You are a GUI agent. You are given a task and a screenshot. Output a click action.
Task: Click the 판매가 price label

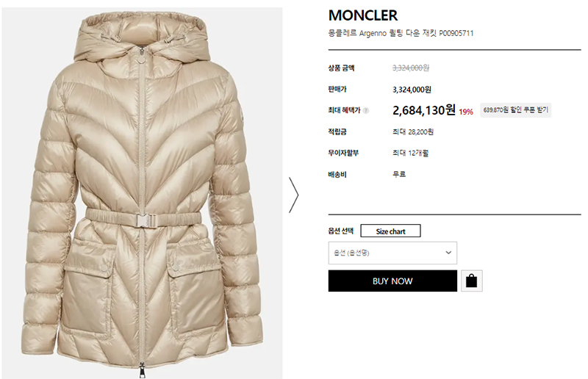click(x=337, y=89)
